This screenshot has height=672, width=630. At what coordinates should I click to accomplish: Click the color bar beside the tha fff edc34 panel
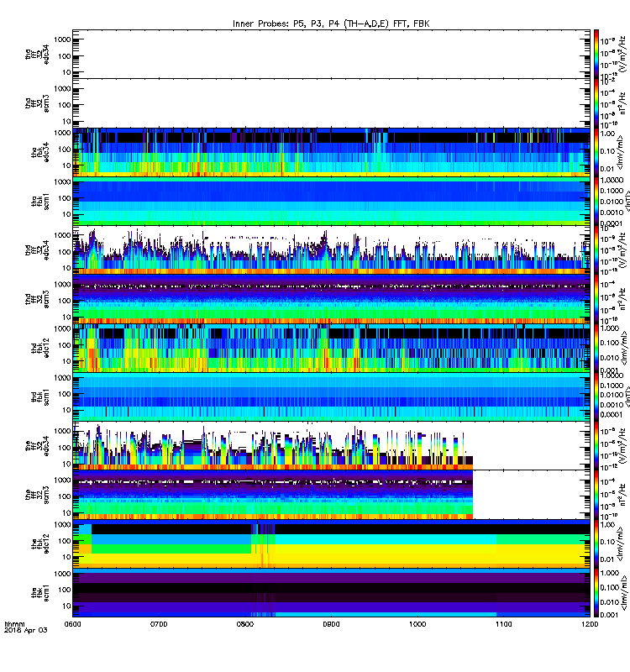pyautogui.click(x=596, y=54)
